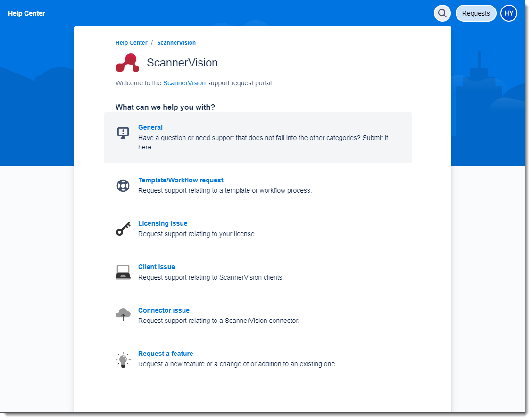Viewport: 532px width, 420px height.
Task: Click the laptop Client issue icon
Action: 123,272
